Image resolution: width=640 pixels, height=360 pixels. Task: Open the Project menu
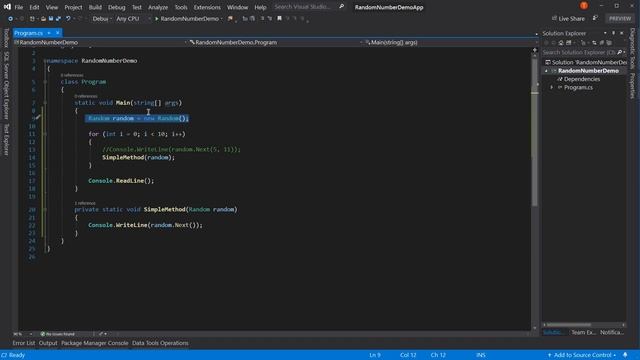73,7
